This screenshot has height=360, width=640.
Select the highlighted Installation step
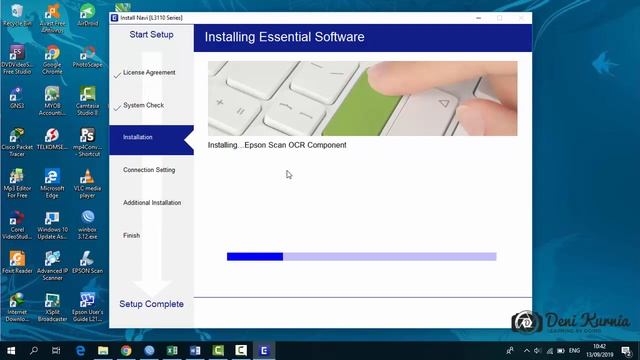[x=151, y=140]
